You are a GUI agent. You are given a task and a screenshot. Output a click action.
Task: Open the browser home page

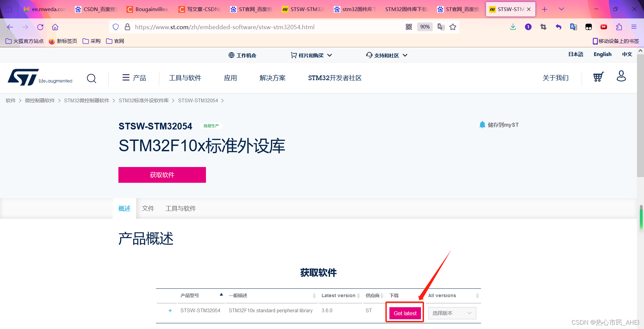55,27
